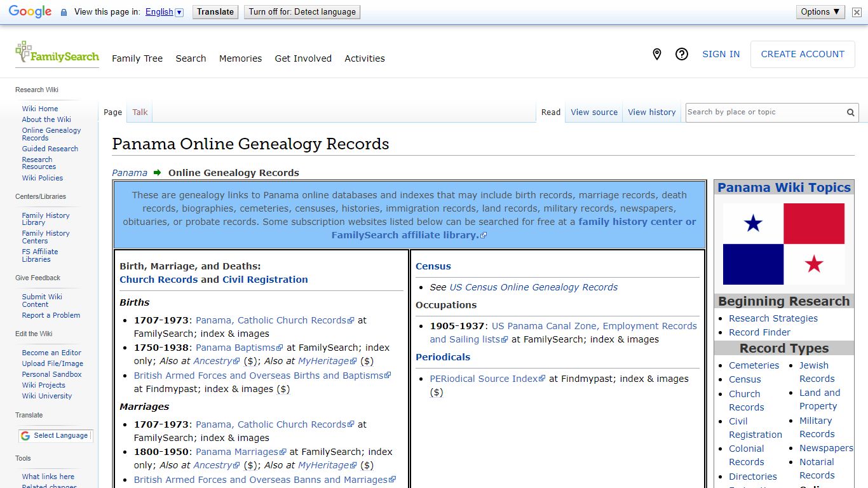The image size is (868, 488).
Task: Open US Census Online Genealogy Records
Action: (534, 287)
